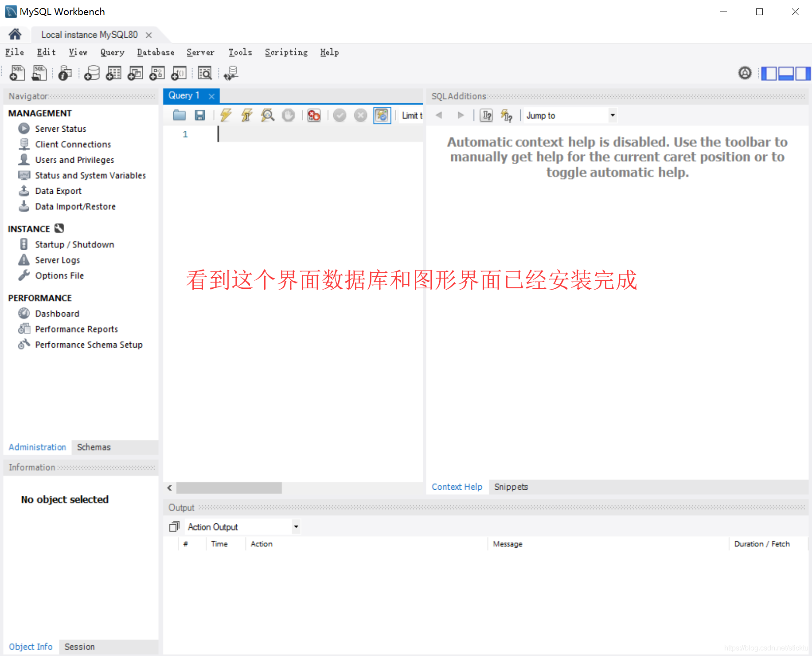Toggle the right SQL Additions panel
This screenshot has height=656, width=812.
coord(803,73)
